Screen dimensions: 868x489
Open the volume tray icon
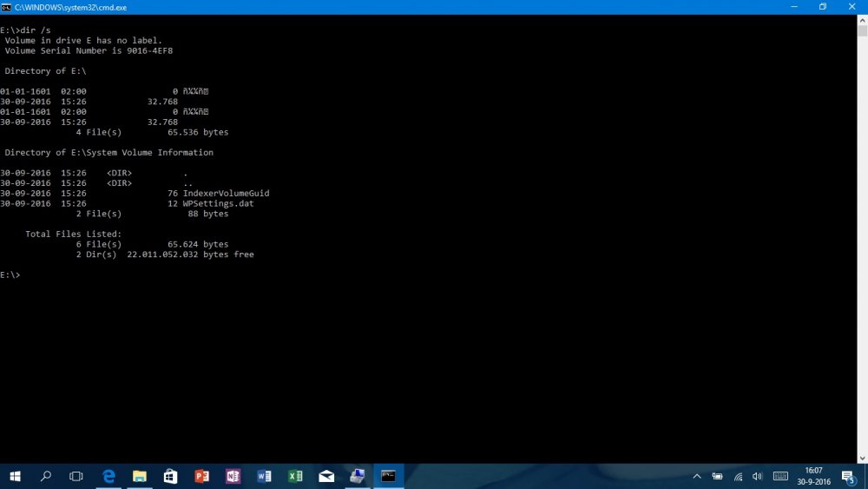(757, 476)
